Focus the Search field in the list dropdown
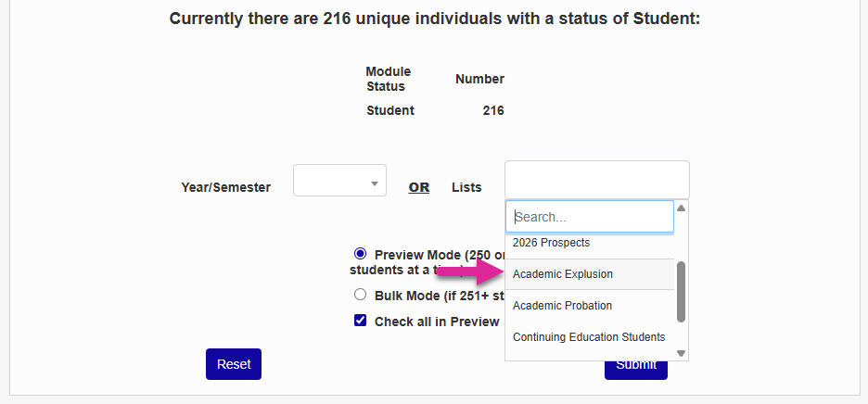This screenshot has height=404, width=868. point(590,217)
